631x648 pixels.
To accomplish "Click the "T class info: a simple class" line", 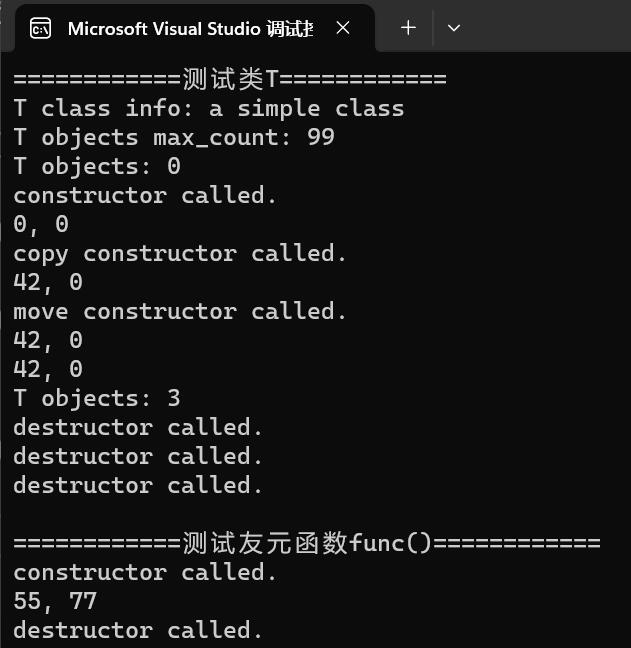I will (x=208, y=108).
